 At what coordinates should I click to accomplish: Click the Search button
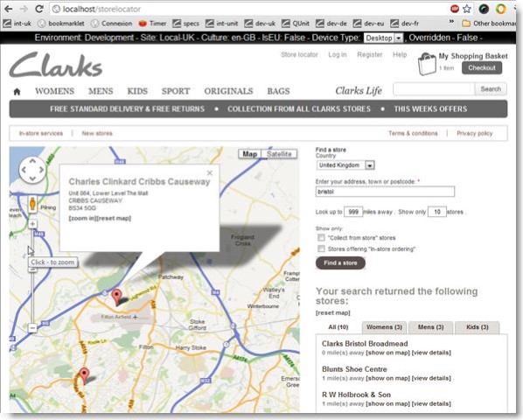[x=491, y=89]
